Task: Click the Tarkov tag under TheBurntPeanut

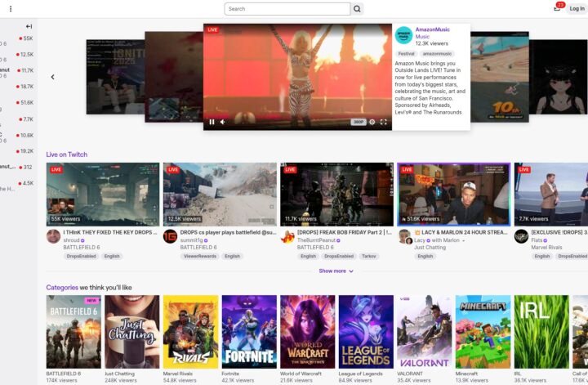Action: 368,257
